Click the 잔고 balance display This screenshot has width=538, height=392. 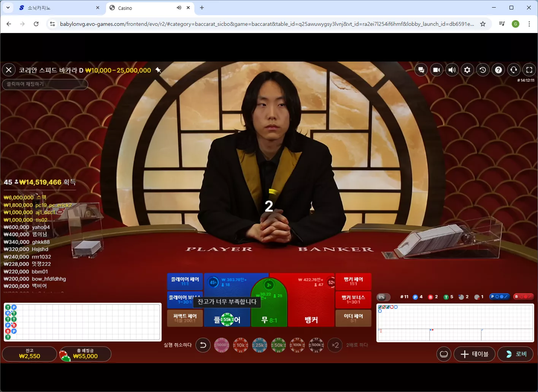coord(30,354)
